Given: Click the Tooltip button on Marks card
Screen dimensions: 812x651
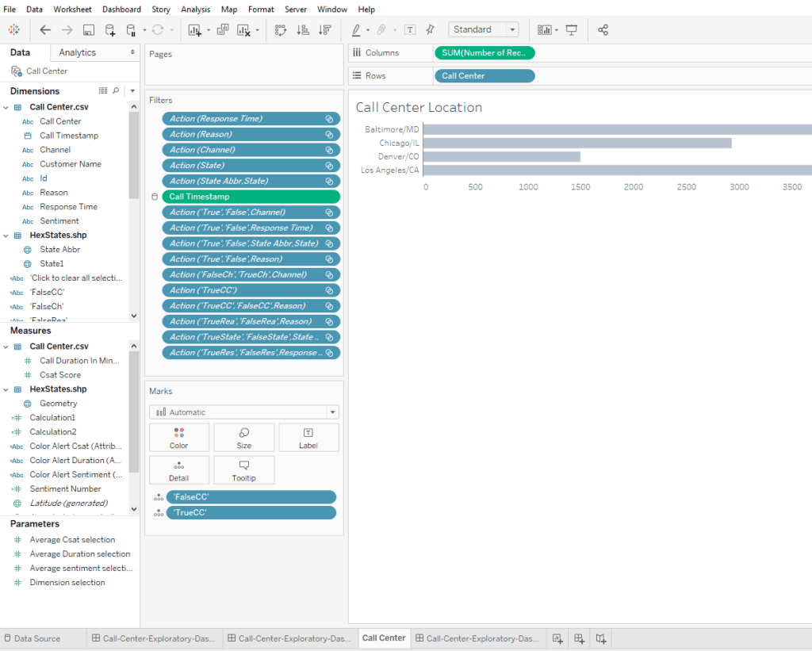Looking at the screenshot, I should click(243, 470).
